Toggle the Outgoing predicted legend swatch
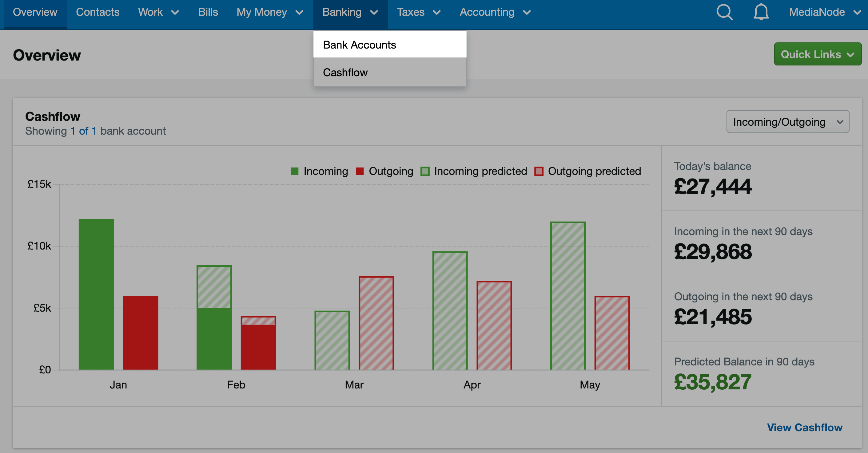Image resolution: width=868 pixels, height=453 pixels. click(539, 171)
